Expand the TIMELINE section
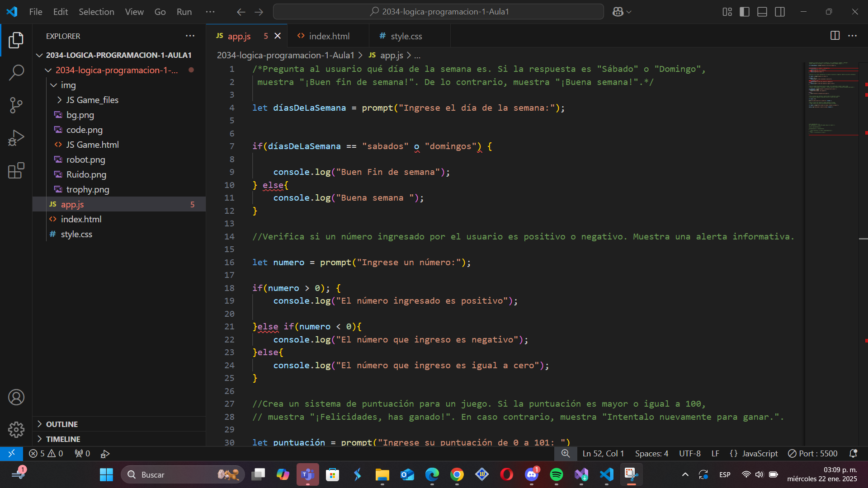 [x=119, y=439]
